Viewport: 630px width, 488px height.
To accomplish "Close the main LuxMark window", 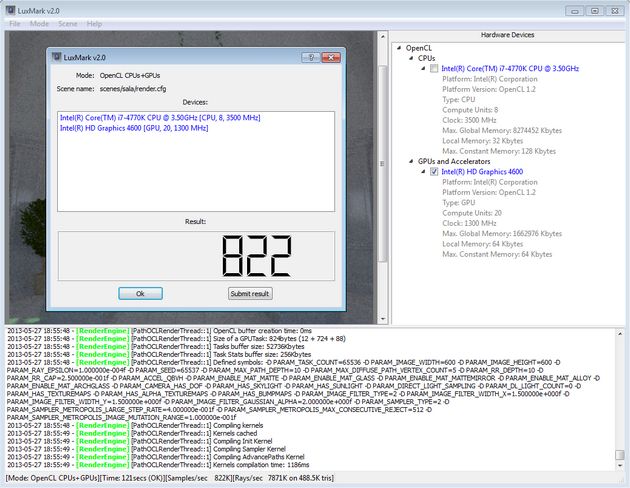I will point(615,11).
